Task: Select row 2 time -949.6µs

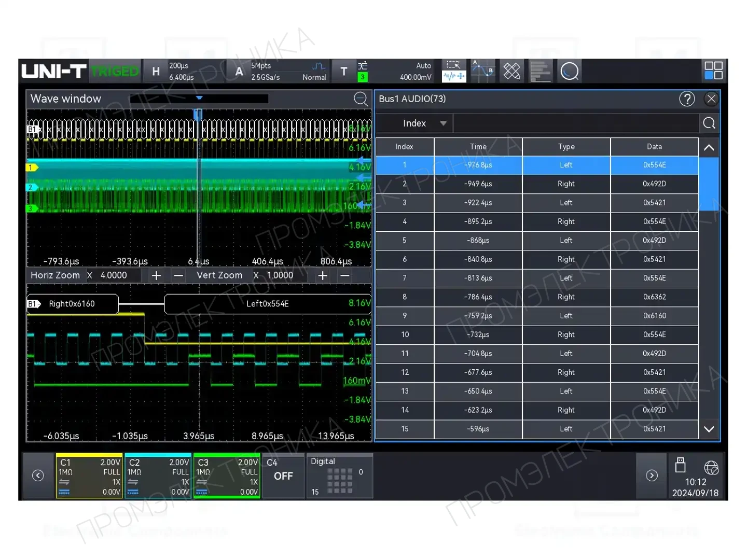Action: point(537,184)
